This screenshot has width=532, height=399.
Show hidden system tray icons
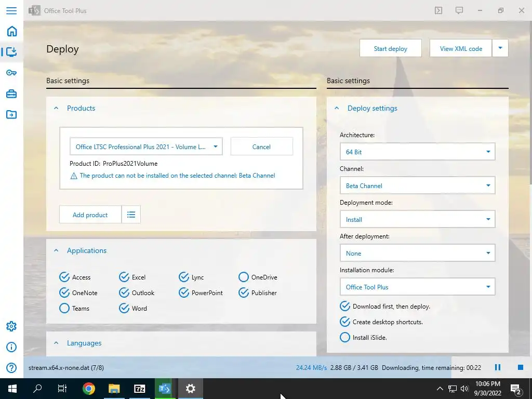click(x=440, y=389)
